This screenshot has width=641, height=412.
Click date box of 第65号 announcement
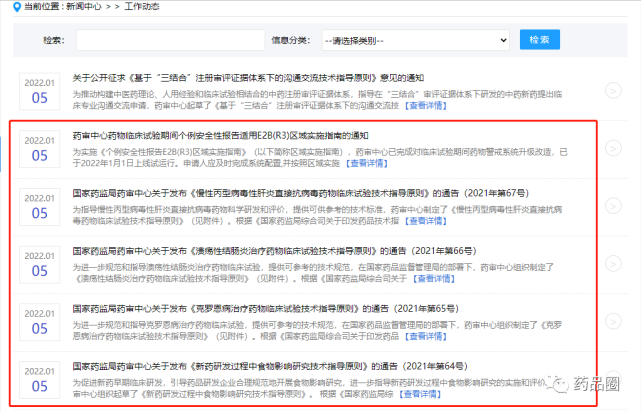point(40,322)
